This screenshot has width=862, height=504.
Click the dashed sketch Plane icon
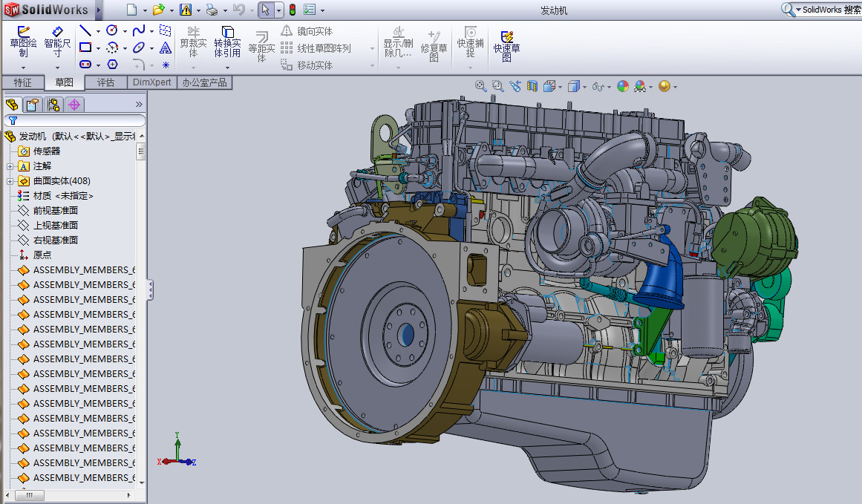point(165,30)
